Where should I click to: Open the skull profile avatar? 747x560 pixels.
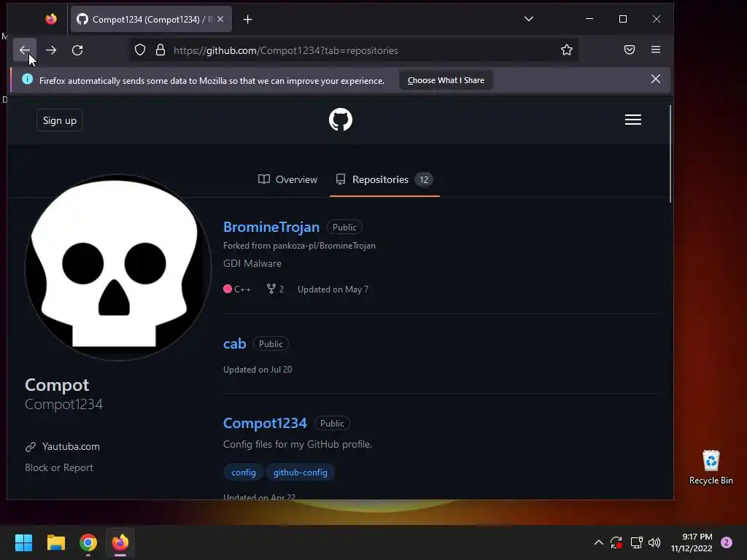(117, 267)
